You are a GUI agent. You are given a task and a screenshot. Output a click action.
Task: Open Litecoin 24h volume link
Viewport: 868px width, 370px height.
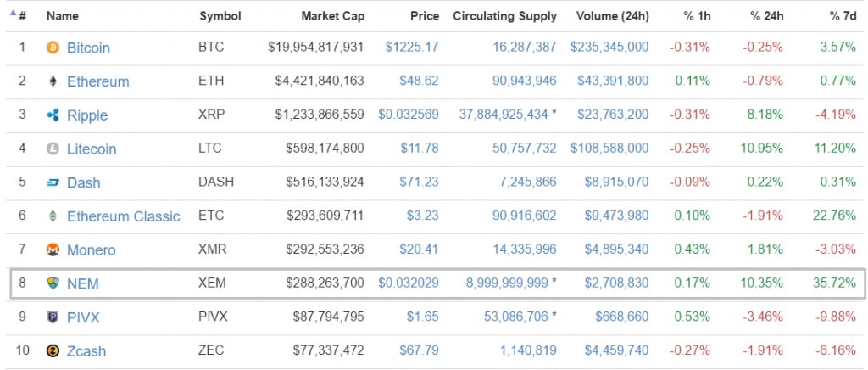[609, 149]
